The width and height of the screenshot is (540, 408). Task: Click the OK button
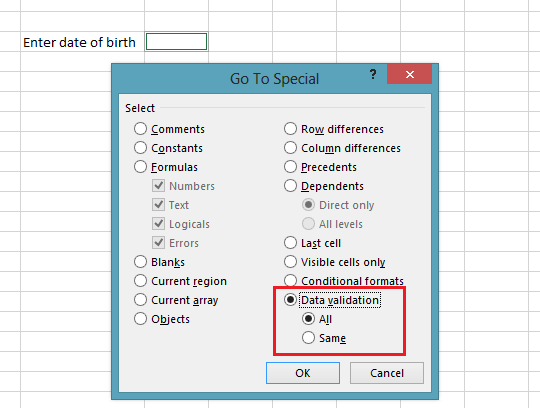[303, 373]
